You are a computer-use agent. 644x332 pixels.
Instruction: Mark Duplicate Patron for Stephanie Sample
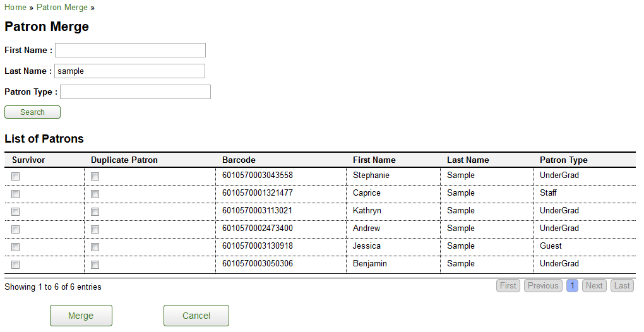95,177
